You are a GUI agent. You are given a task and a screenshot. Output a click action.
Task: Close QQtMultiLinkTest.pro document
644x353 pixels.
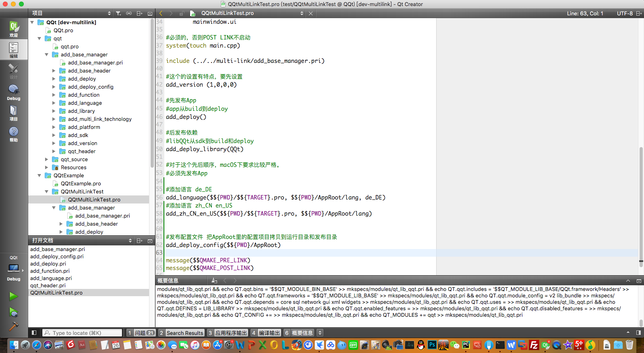coord(311,13)
